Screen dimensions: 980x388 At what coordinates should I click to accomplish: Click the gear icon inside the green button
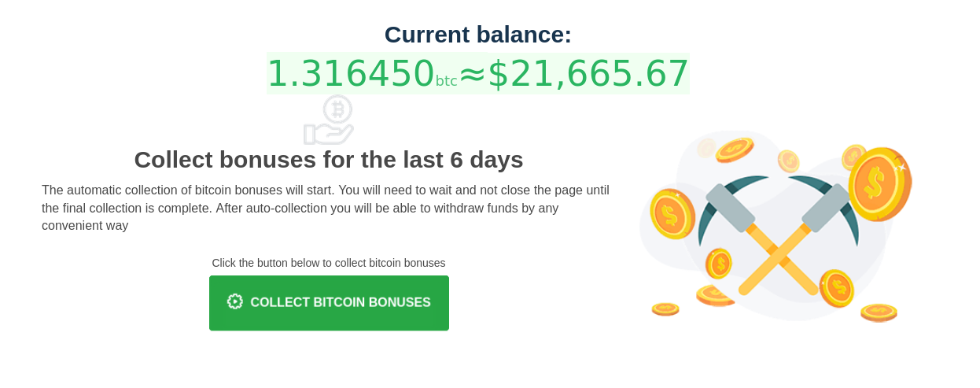(x=234, y=302)
